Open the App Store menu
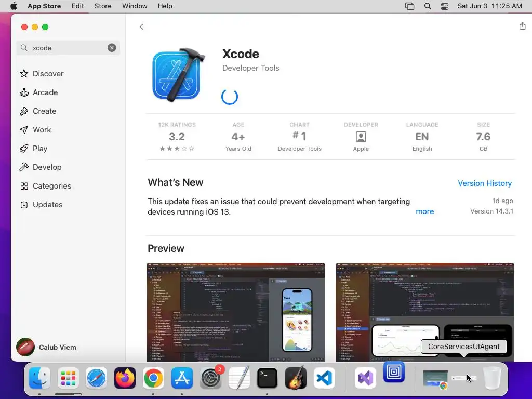This screenshot has height=399, width=532. point(44,6)
